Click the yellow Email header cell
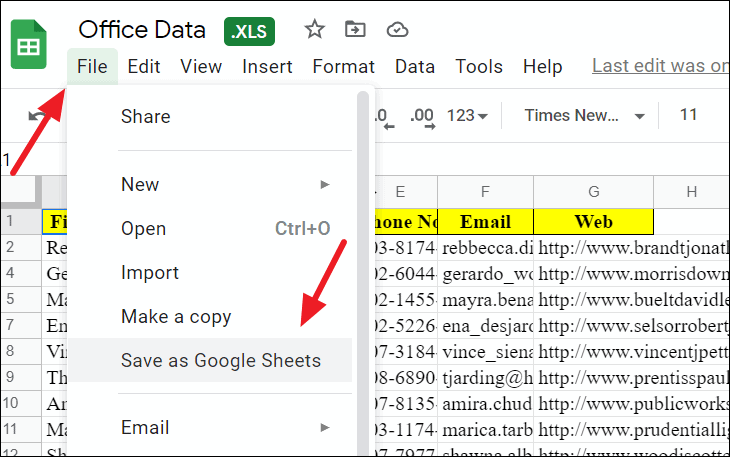The height and width of the screenshot is (457, 730). point(485,222)
